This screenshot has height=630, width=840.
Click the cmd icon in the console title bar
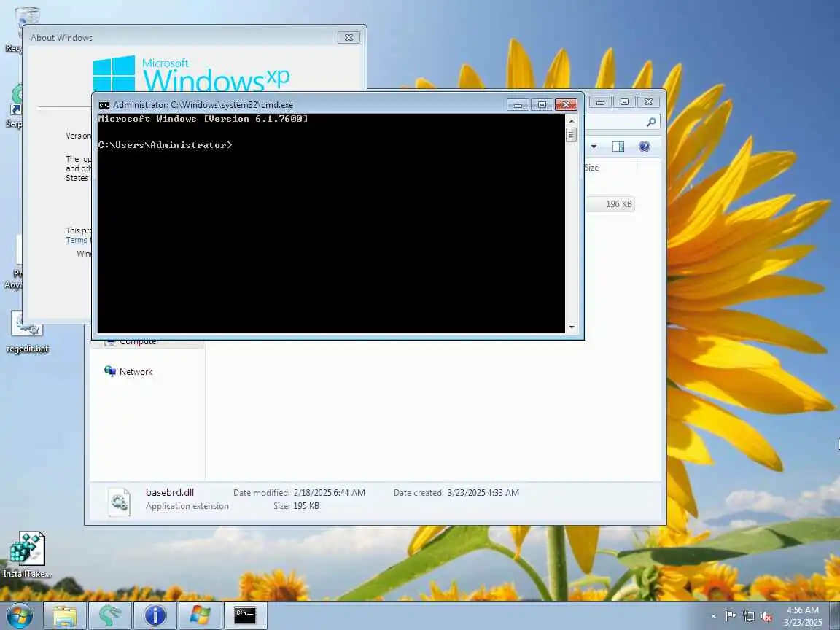pos(104,105)
